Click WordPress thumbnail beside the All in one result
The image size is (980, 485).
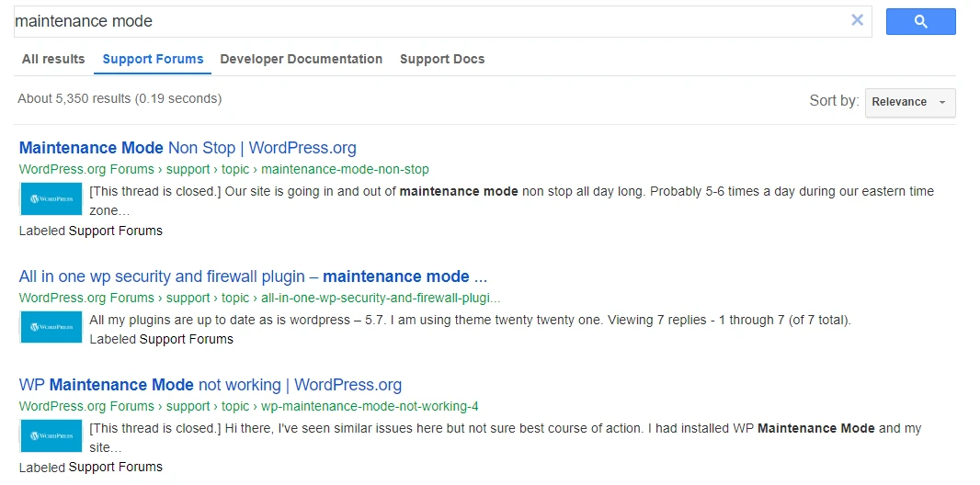(x=51, y=327)
